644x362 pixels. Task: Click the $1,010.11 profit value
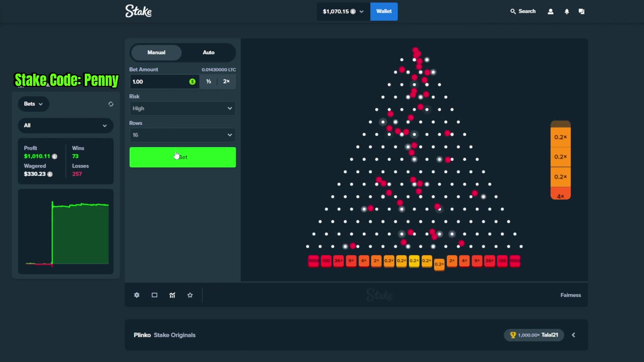[x=37, y=156]
